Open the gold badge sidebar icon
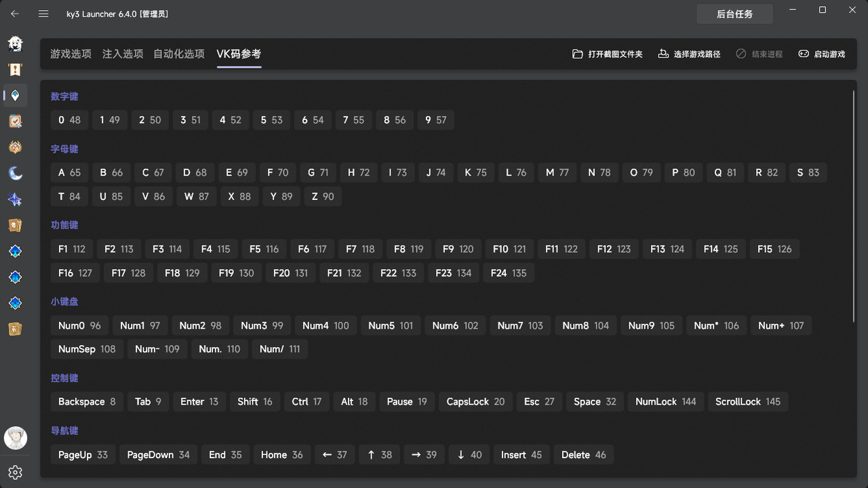868x488 pixels. click(x=15, y=147)
